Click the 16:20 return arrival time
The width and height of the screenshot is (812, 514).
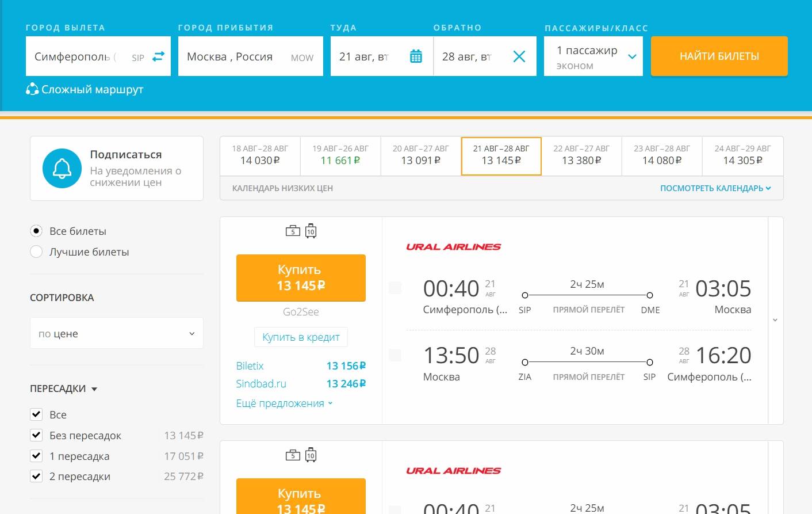tap(723, 356)
